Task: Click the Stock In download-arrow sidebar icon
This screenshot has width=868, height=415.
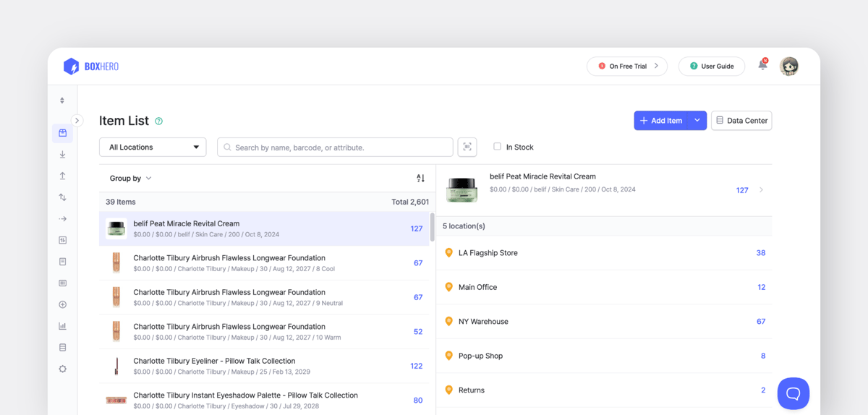Action: [62, 155]
